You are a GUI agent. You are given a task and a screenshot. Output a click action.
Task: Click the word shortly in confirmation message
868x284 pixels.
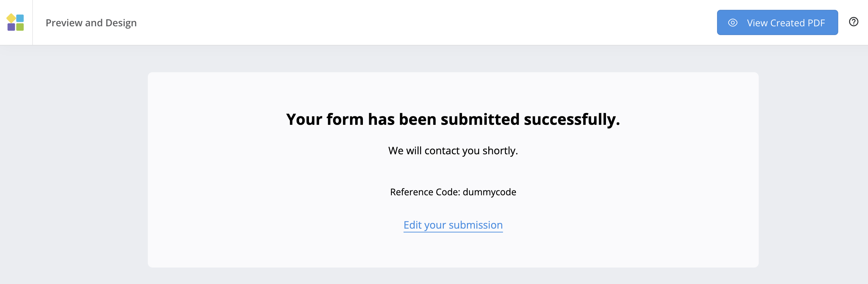[500, 151]
